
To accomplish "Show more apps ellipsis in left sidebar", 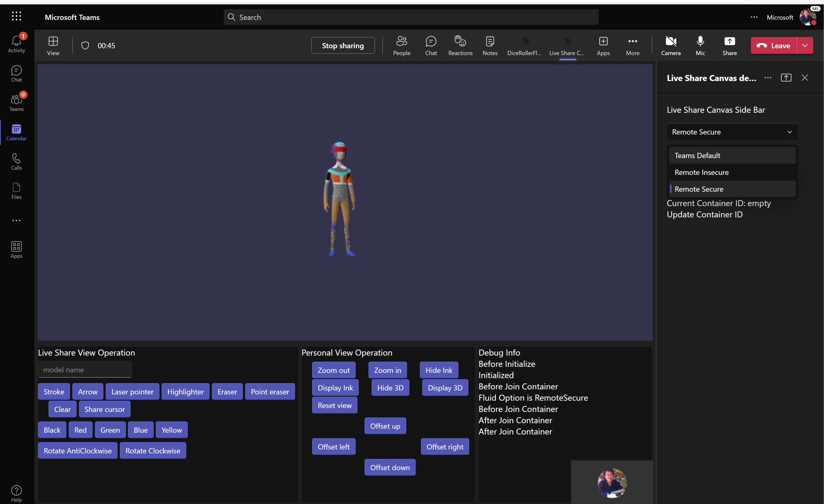I will [x=16, y=220].
